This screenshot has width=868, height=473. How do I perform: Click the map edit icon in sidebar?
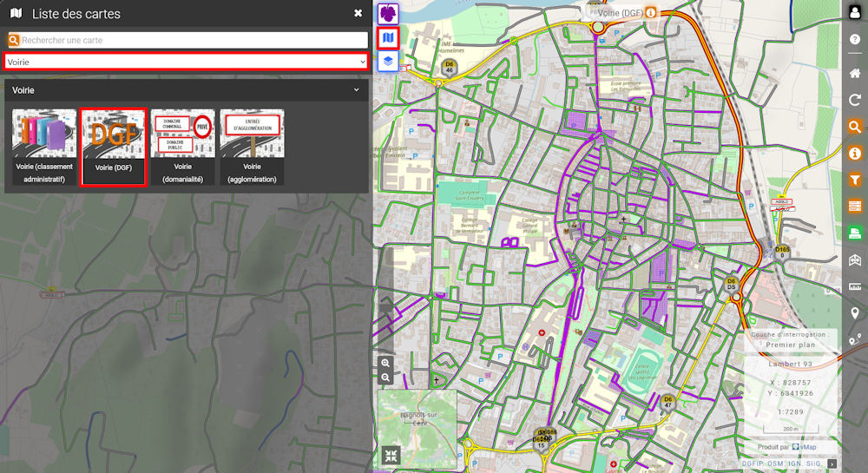tap(855, 260)
